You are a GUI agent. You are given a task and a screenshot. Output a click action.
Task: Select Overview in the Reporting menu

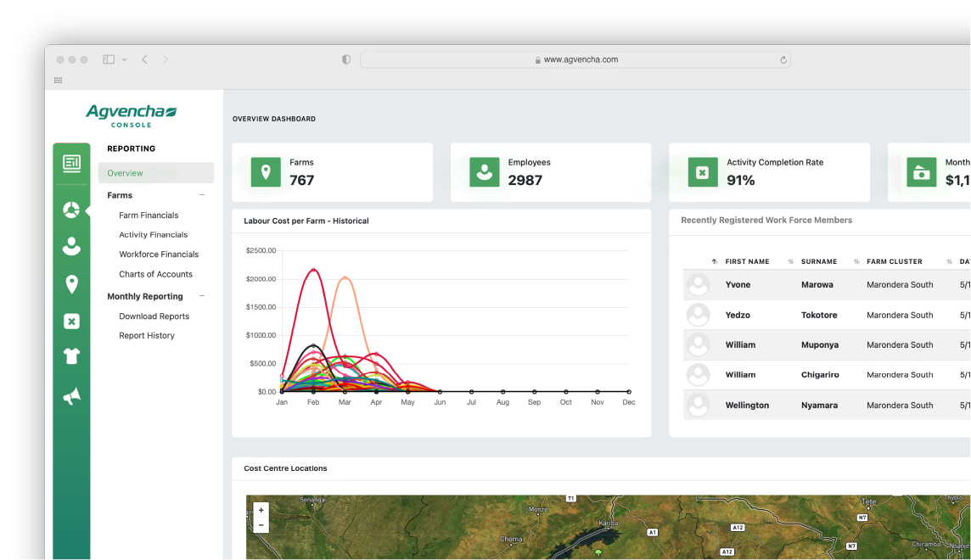point(125,173)
